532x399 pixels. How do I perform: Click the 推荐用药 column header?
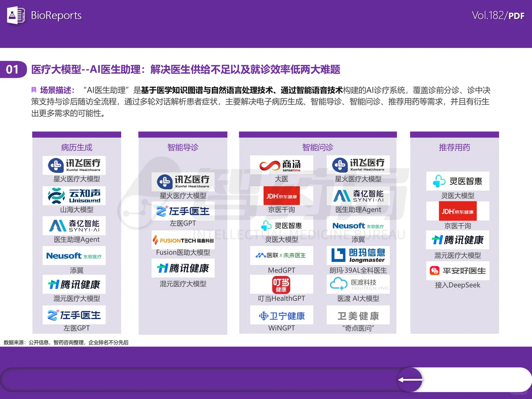pyautogui.click(x=454, y=147)
